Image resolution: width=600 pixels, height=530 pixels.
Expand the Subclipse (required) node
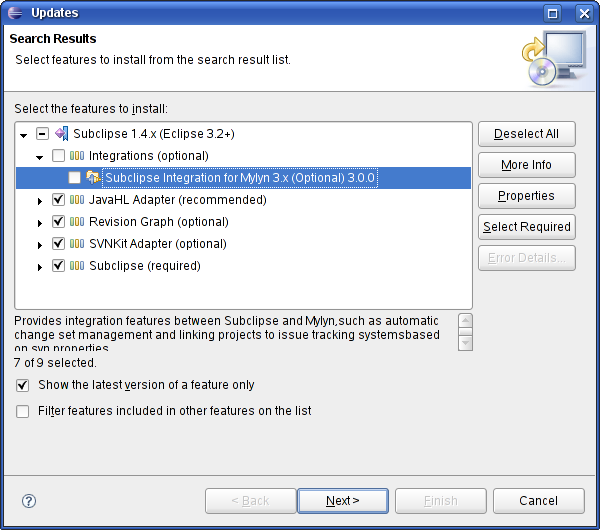point(39,267)
